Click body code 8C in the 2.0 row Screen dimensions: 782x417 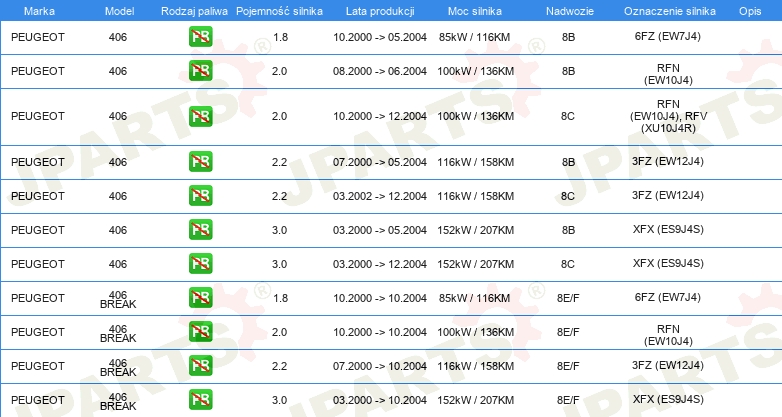click(568, 116)
